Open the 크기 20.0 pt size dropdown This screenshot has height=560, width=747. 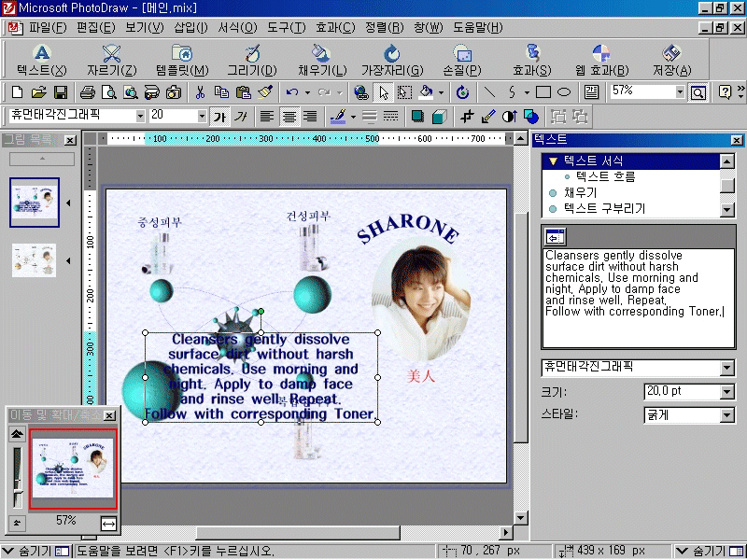coord(727,391)
